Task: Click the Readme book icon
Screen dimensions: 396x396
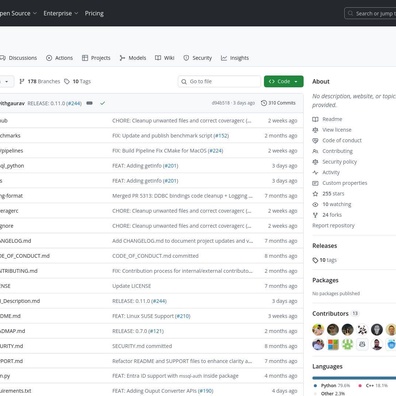Action: [315, 119]
